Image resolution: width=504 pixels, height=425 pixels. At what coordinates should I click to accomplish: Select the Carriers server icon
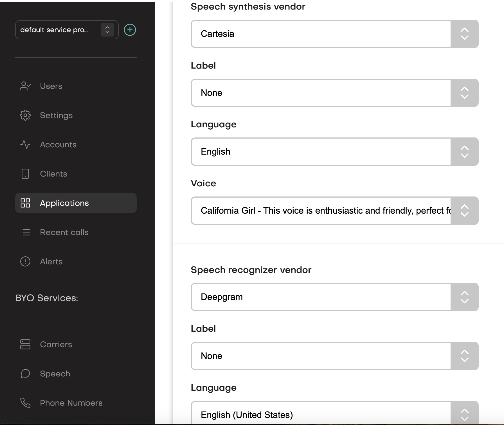click(25, 344)
